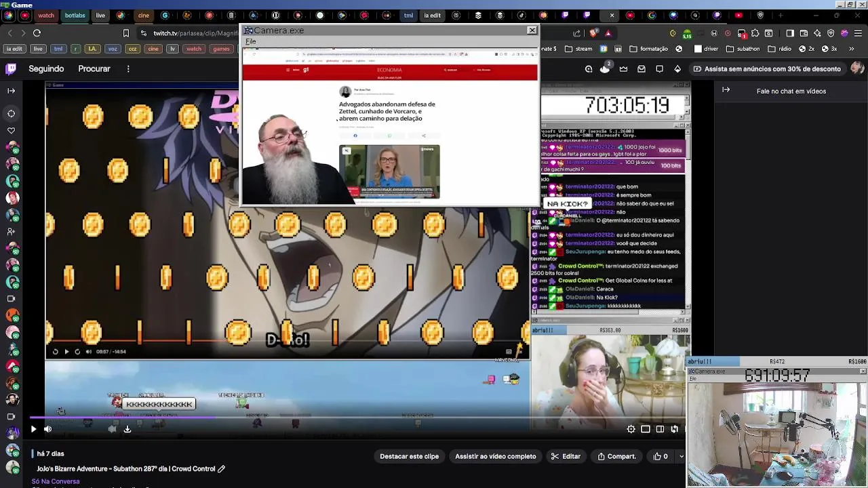
Task: Open the Brave rewards triangle icon
Action: click(x=608, y=33)
